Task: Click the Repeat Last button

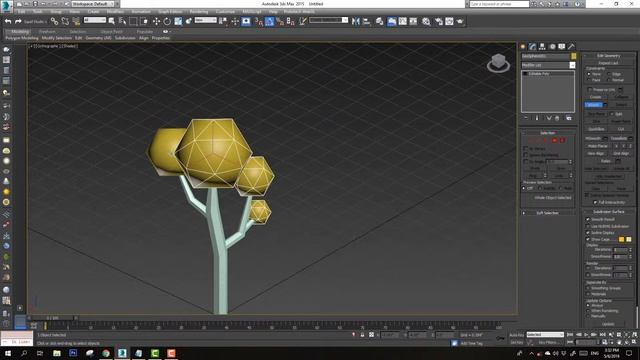Action: click(608, 63)
